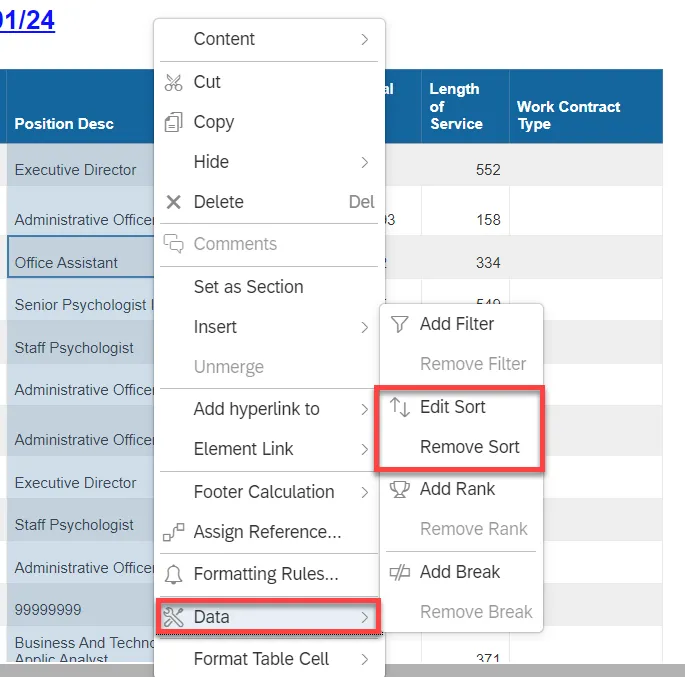Choose Remove Sort from the submenu

[x=470, y=447]
